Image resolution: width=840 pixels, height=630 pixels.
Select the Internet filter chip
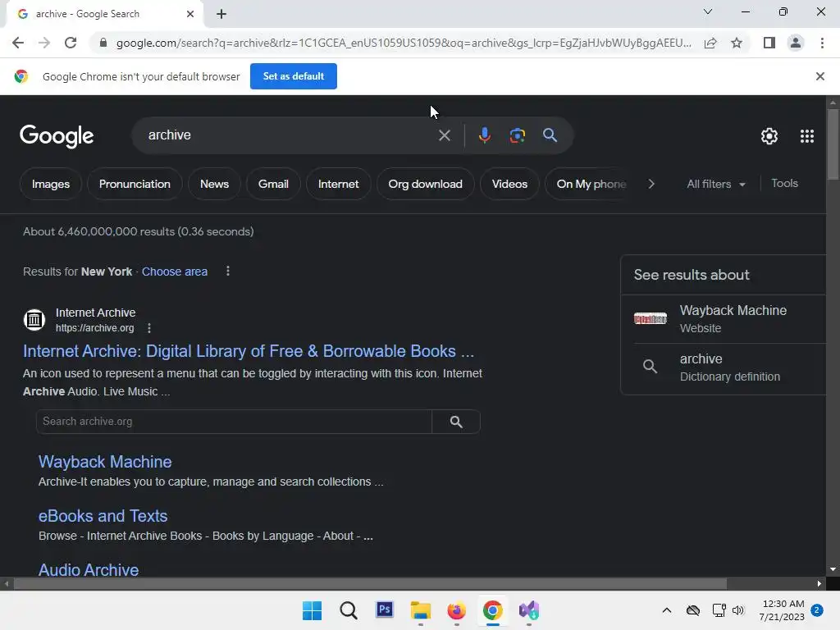coord(338,184)
